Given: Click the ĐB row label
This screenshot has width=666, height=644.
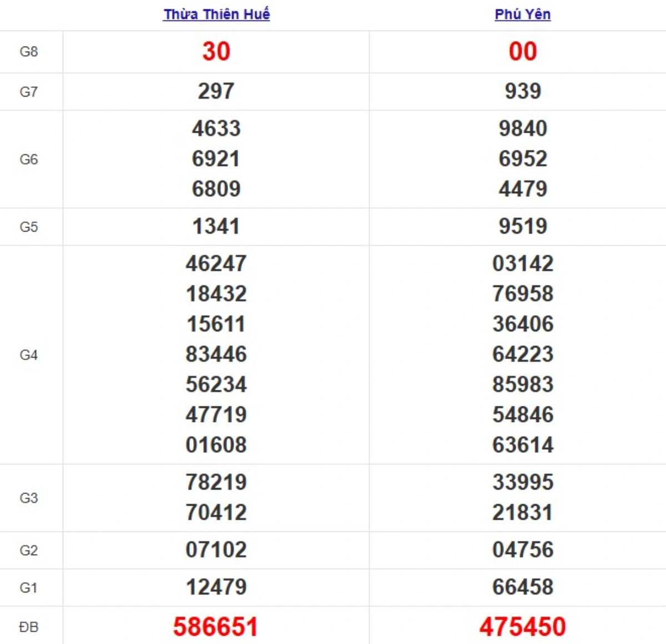Looking at the screenshot, I should 29,627.
